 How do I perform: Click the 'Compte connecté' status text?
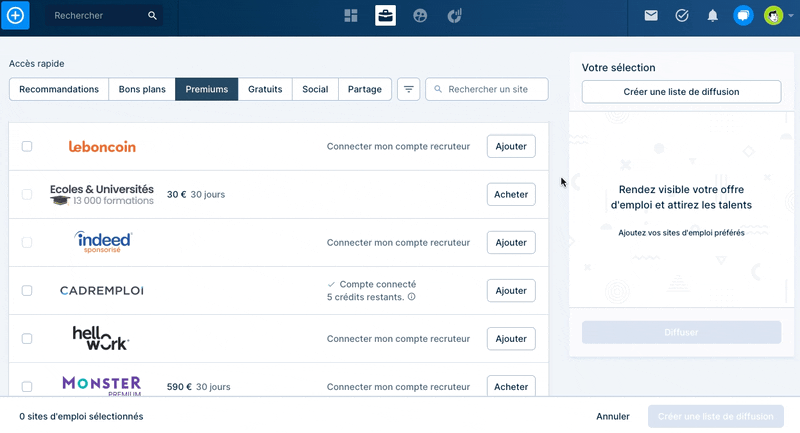point(378,284)
